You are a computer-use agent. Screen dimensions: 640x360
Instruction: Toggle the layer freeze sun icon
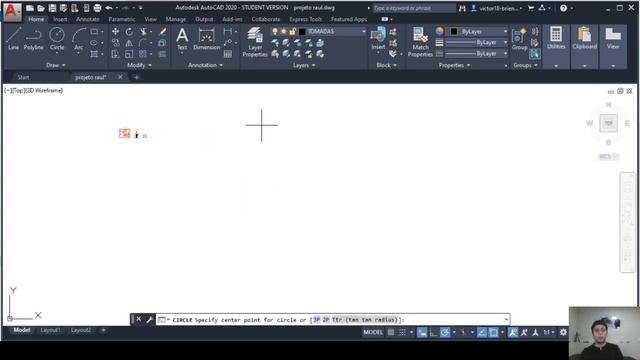coord(284,31)
